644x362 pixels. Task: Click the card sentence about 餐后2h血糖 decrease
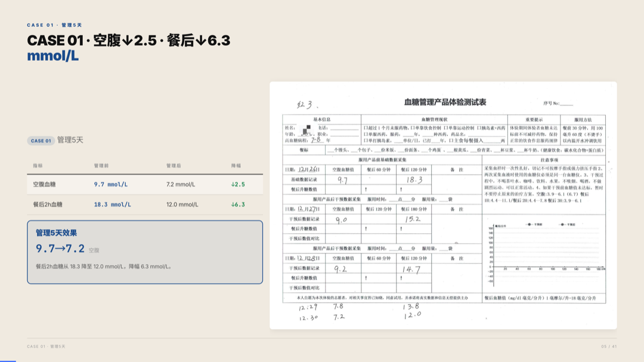tap(103, 266)
